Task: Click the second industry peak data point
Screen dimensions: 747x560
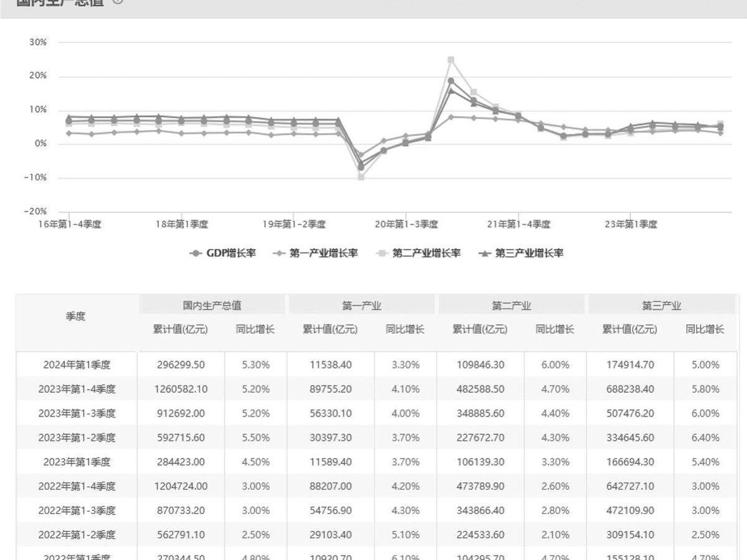Action: pos(451,60)
